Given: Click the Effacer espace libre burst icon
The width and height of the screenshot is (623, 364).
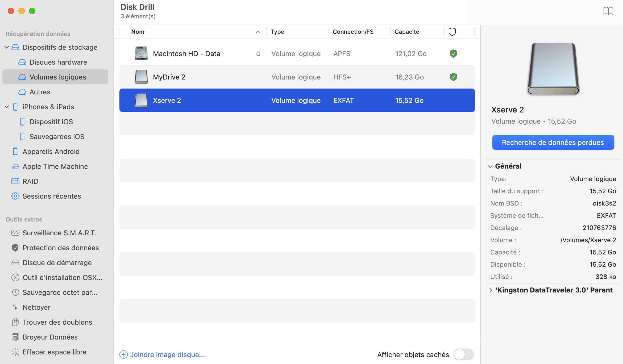Looking at the screenshot, I should coord(15,352).
